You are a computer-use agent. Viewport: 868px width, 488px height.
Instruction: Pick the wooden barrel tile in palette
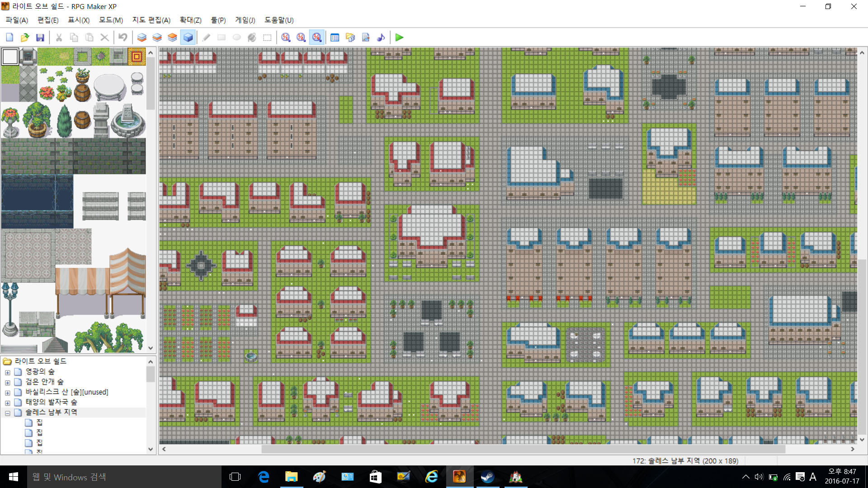[82, 120]
